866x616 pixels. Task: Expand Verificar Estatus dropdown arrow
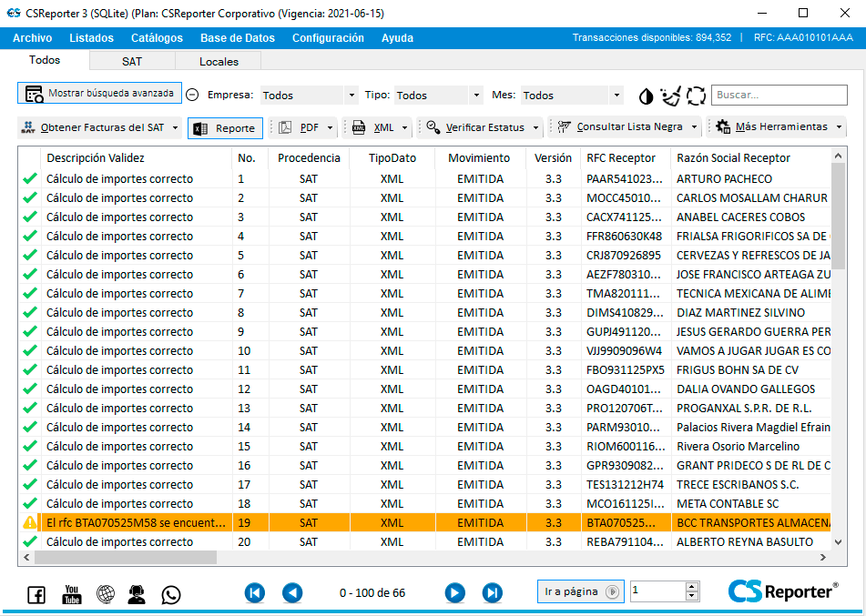point(535,127)
